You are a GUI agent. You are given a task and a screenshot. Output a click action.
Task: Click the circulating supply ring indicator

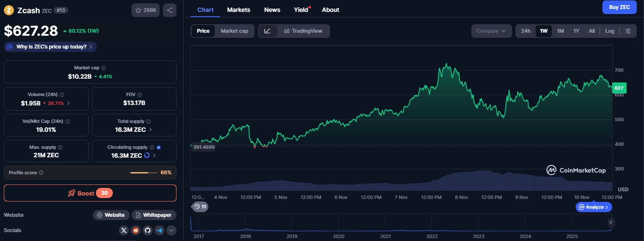click(x=147, y=156)
